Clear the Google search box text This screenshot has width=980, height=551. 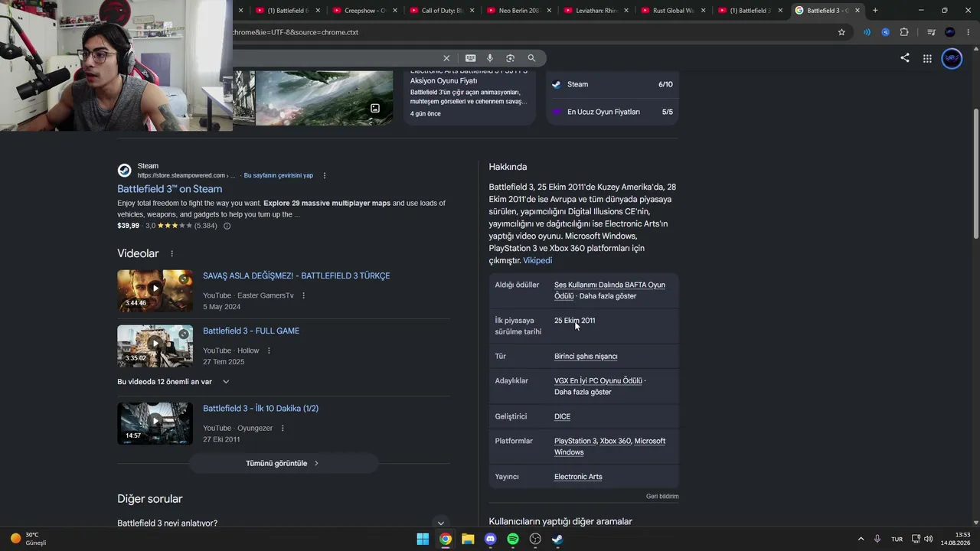click(446, 58)
